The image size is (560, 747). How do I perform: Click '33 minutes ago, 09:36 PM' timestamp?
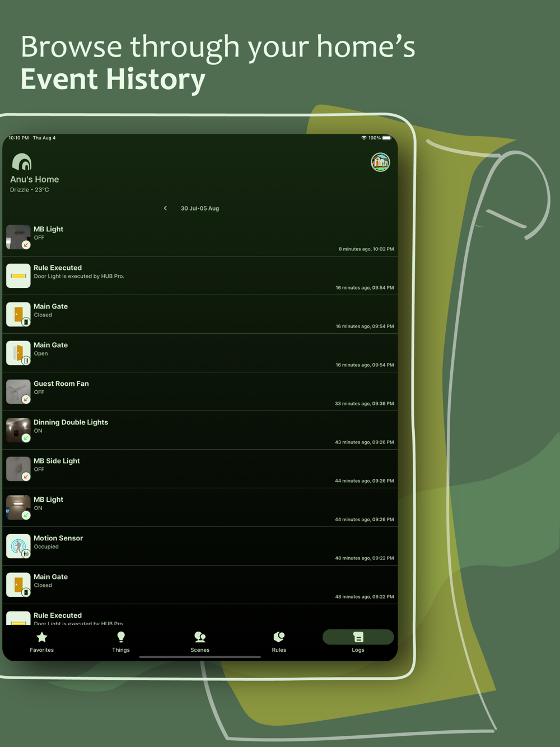click(365, 404)
